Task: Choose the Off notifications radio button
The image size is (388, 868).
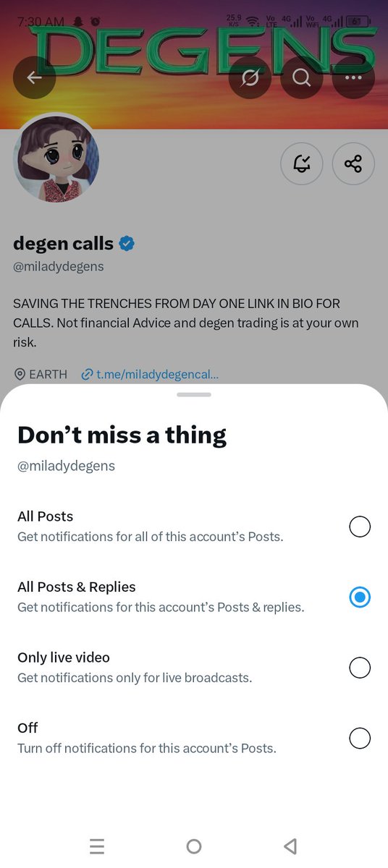Action: (360, 738)
